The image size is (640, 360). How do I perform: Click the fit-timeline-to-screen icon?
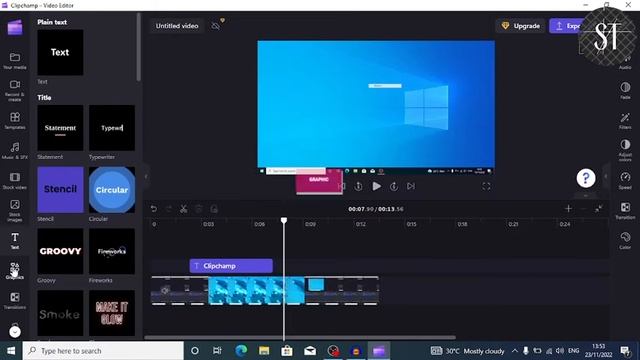coord(598,209)
